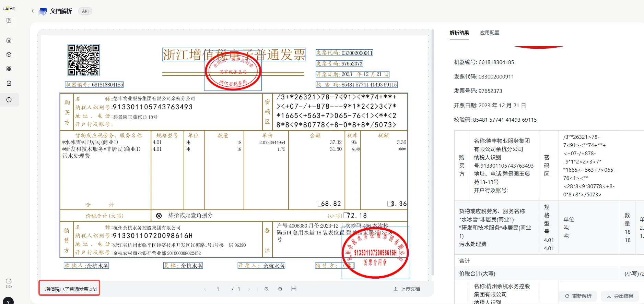Image resolution: width=644 pixels, height=304 pixels.
Task: Click the red tax bureau stamp
Action: tap(233, 71)
